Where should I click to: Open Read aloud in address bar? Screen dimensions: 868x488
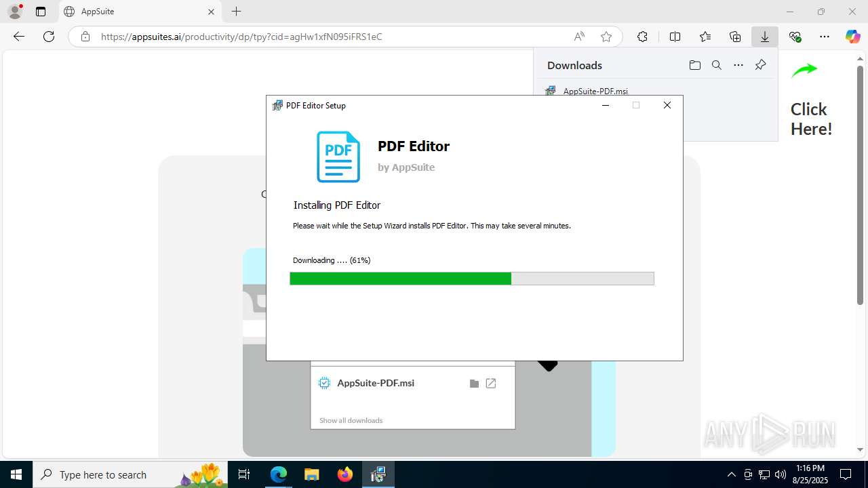pyautogui.click(x=579, y=37)
